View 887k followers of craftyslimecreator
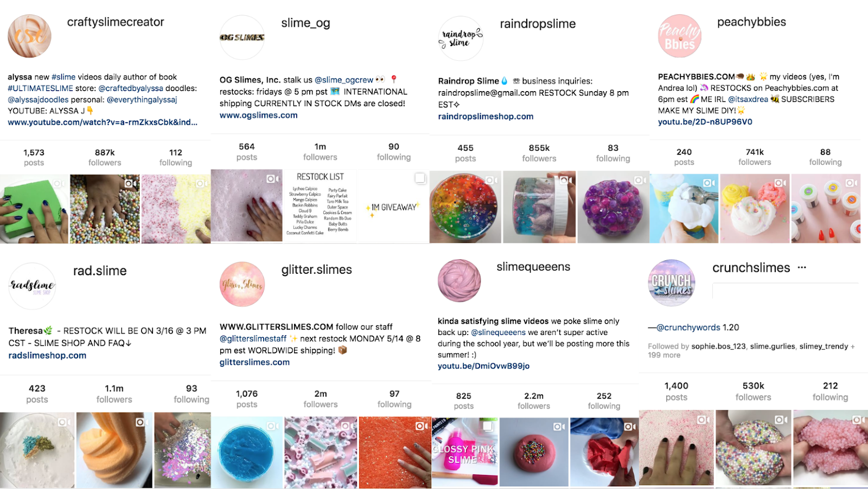 tap(105, 157)
